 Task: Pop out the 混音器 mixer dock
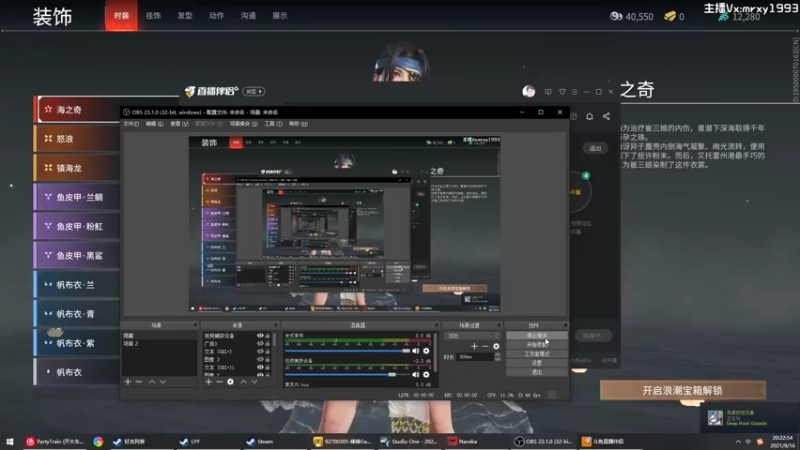click(x=436, y=325)
